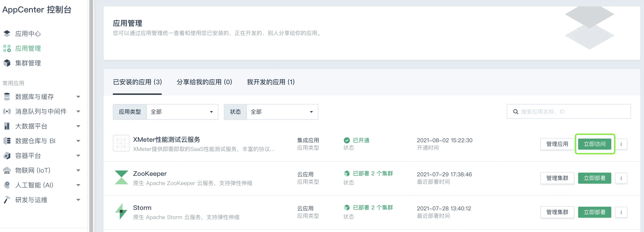The height and width of the screenshot is (232, 644).
Task: Click the 集群管理 cube icon
Action: click(x=7, y=63)
